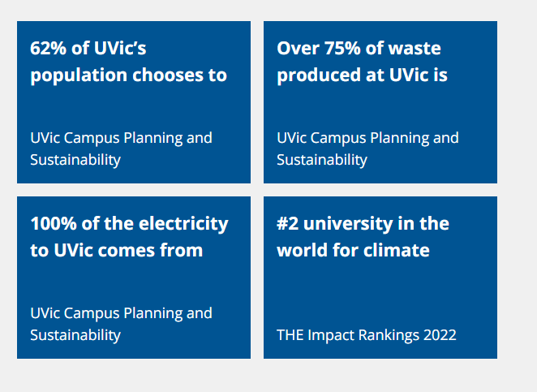The width and height of the screenshot is (537, 392).
Task: Click the source under the 75% waste card
Action: 367,149
